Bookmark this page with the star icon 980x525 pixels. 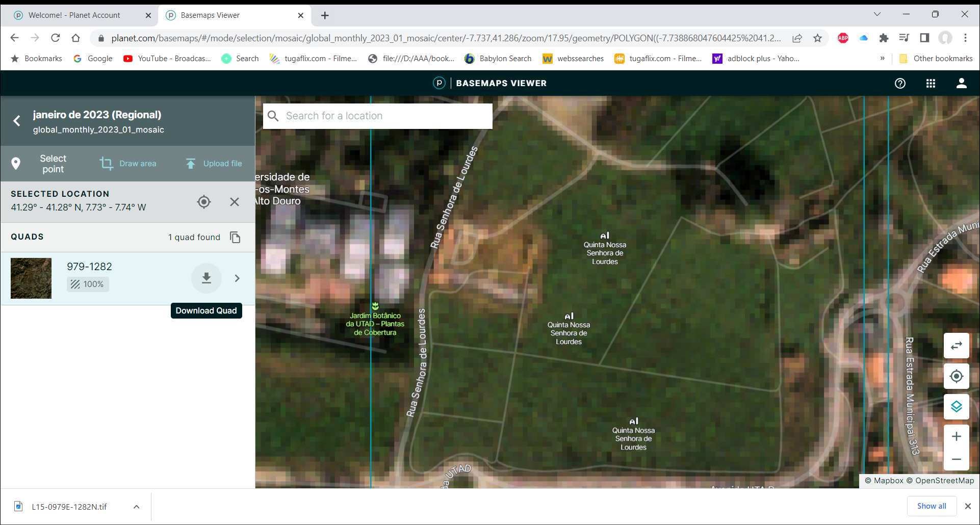click(818, 38)
